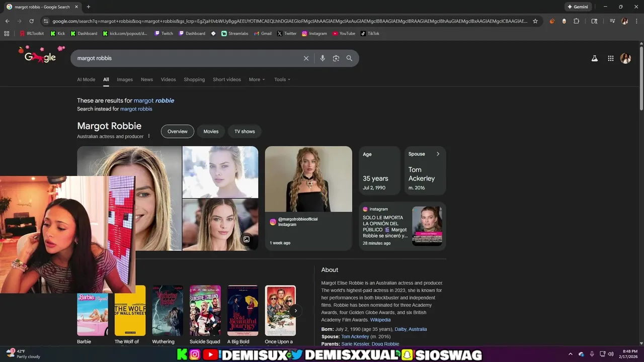Open taskbar microphone indicator
Image resolution: width=644 pixels, height=362 pixels.
tap(592, 354)
